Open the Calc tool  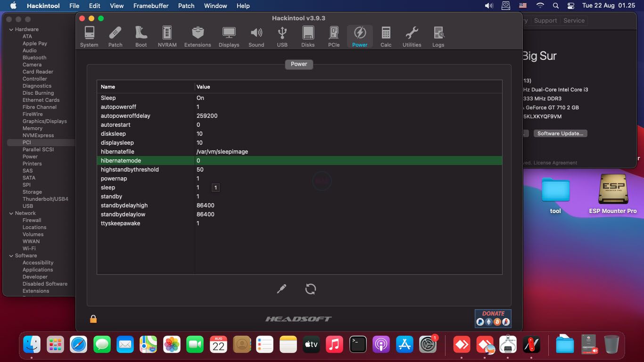(x=386, y=37)
